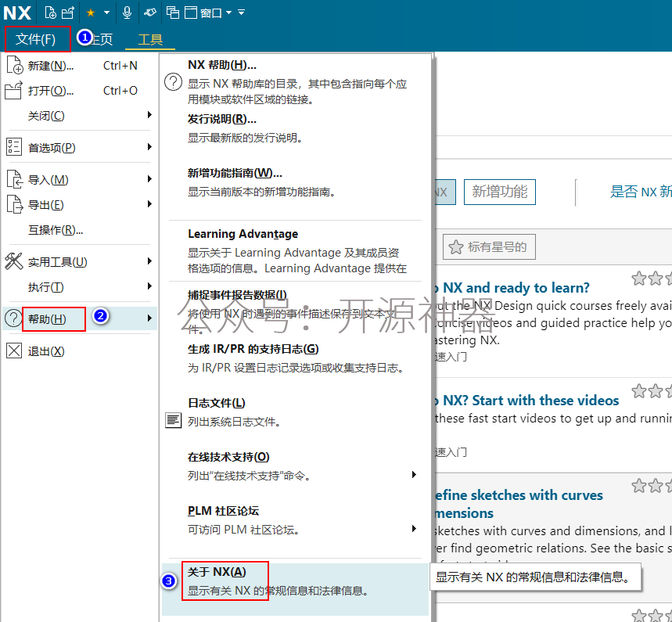This screenshot has width=672, height=622.
Task: Click the New file icon in quick access toolbar
Action: point(51,13)
